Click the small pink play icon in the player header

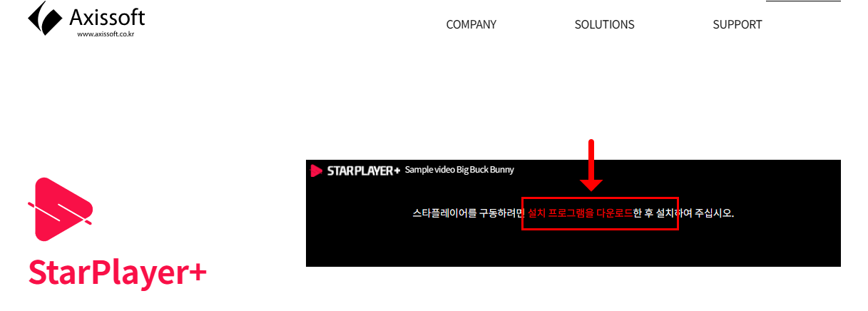[x=317, y=170]
